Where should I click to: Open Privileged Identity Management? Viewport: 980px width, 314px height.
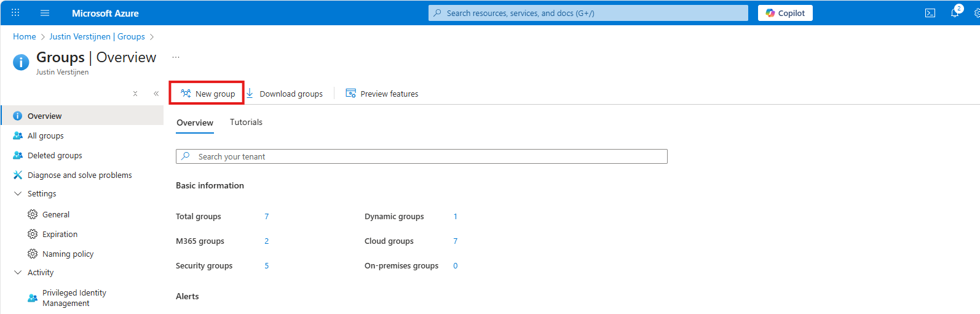[x=74, y=298]
